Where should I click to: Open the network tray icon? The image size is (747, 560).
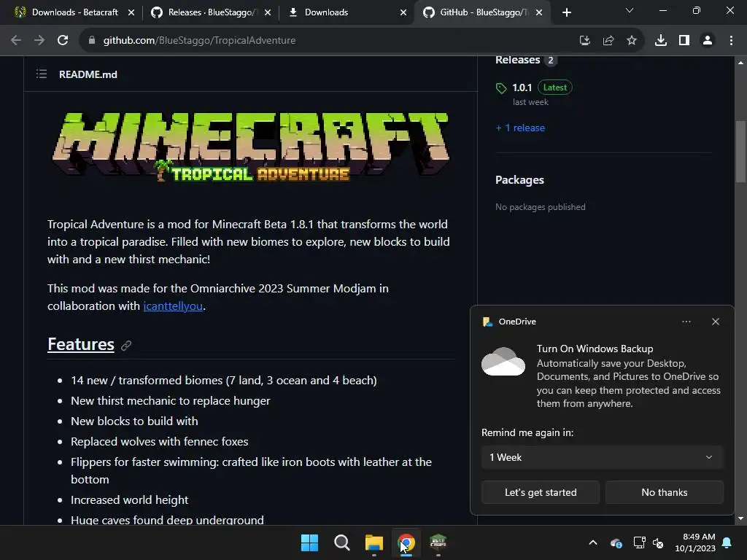[639, 542]
